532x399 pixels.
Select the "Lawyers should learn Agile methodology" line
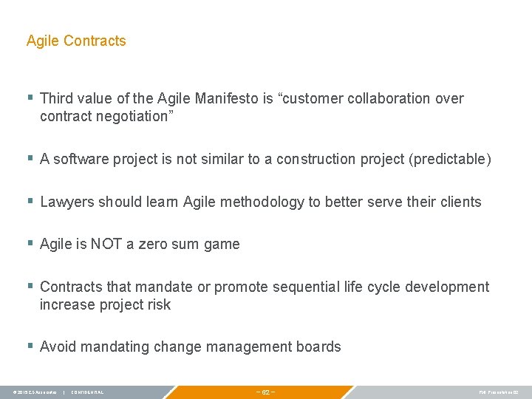[260, 202]
